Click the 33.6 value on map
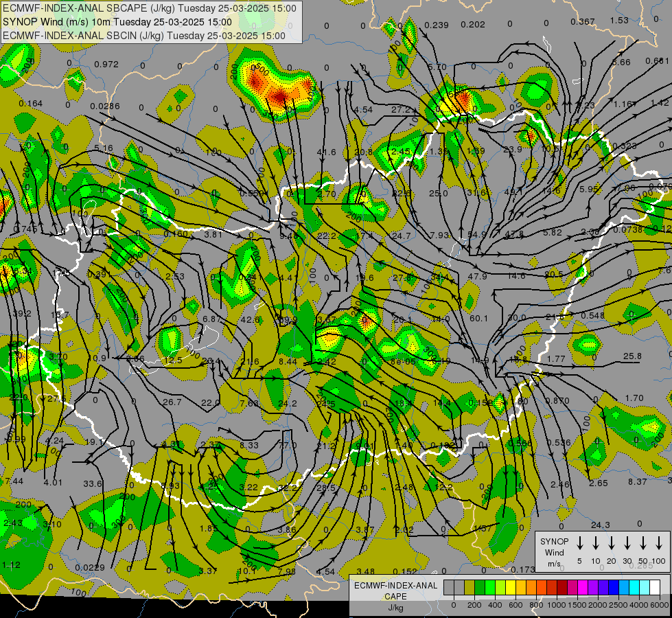Screen dimensions: 672x618 pos(93,484)
